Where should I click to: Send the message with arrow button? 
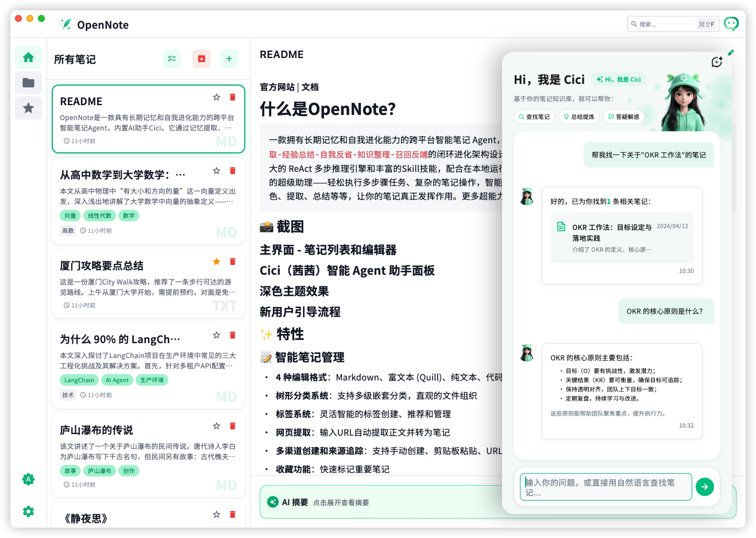[705, 487]
